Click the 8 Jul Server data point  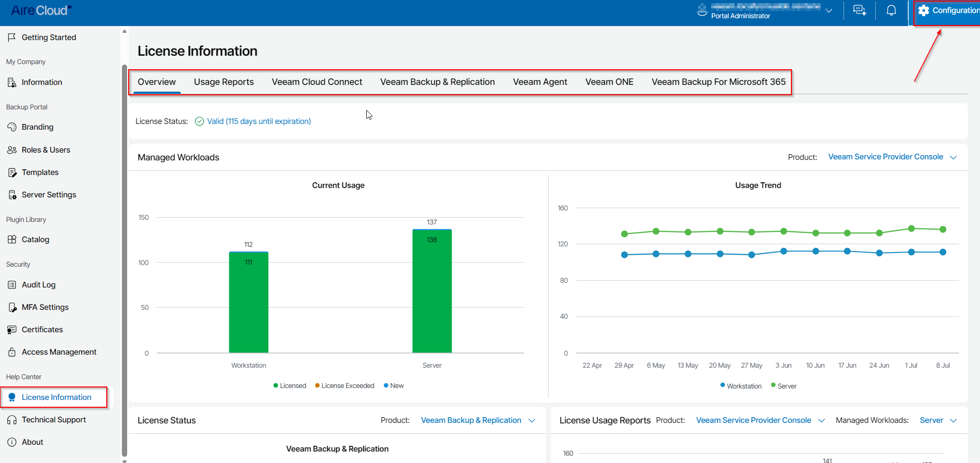tap(943, 229)
